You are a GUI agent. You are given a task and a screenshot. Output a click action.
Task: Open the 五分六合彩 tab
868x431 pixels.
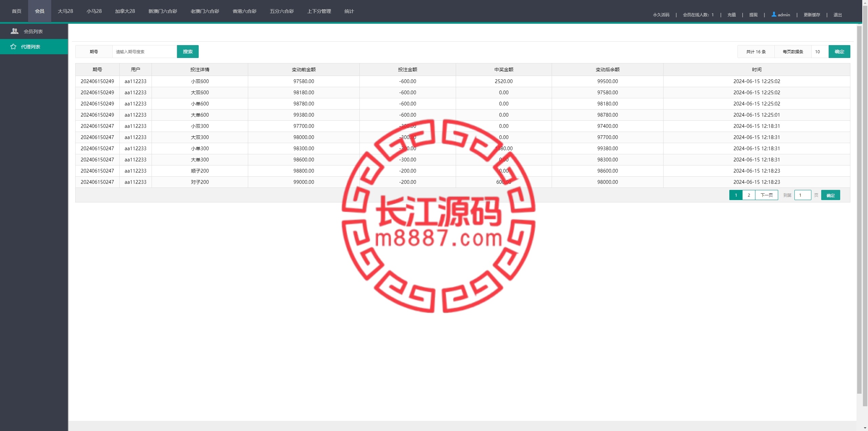coord(282,11)
